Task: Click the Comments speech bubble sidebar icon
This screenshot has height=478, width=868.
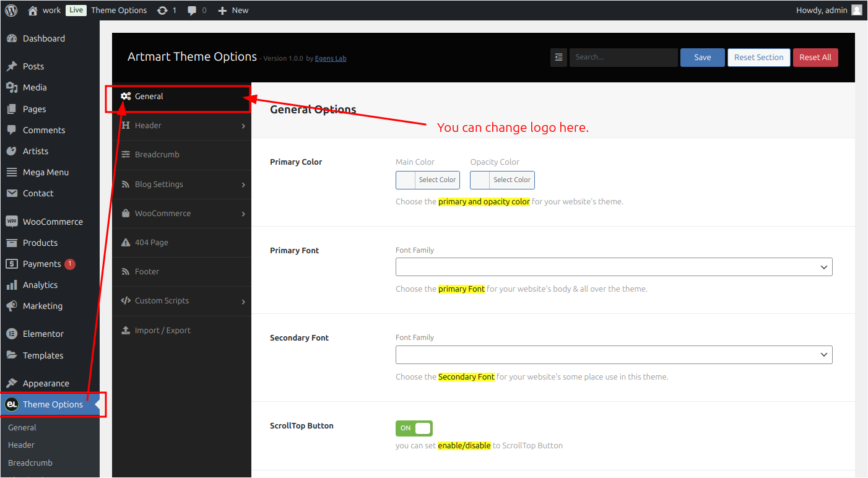Action: tap(11, 130)
